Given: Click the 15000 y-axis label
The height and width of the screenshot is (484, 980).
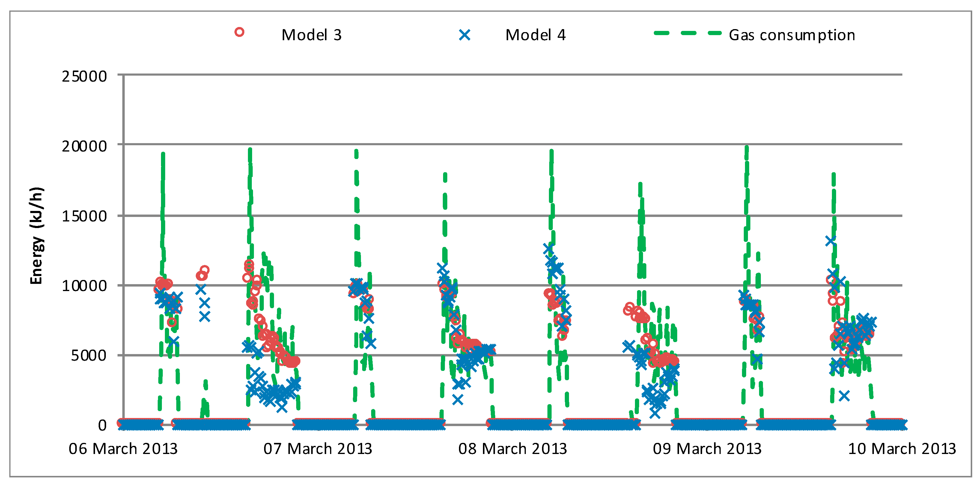Looking at the screenshot, I should (x=84, y=216).
